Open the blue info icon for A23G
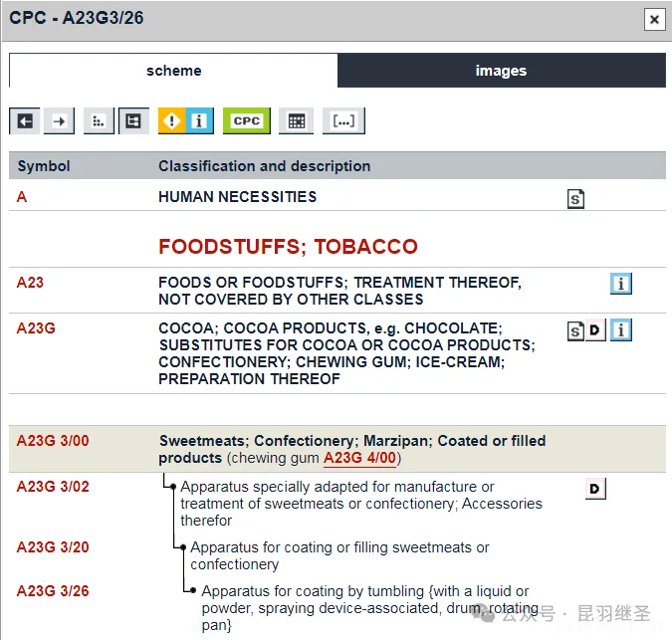 (621, 329)
